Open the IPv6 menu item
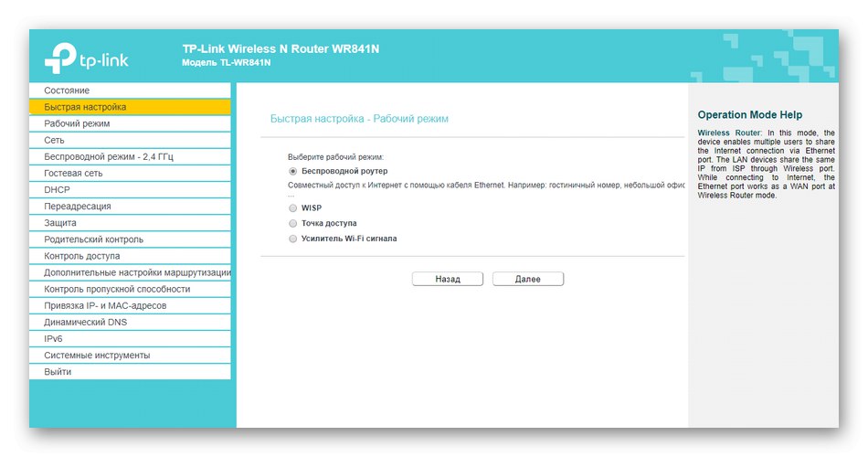 (130, 338)
